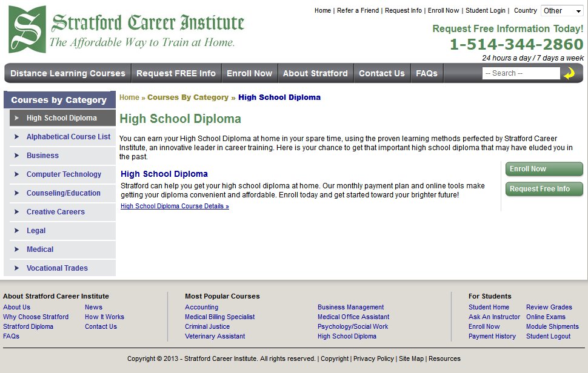Click the arrow beside Medical category
The image size is (588, 373).
coord(16,249)
